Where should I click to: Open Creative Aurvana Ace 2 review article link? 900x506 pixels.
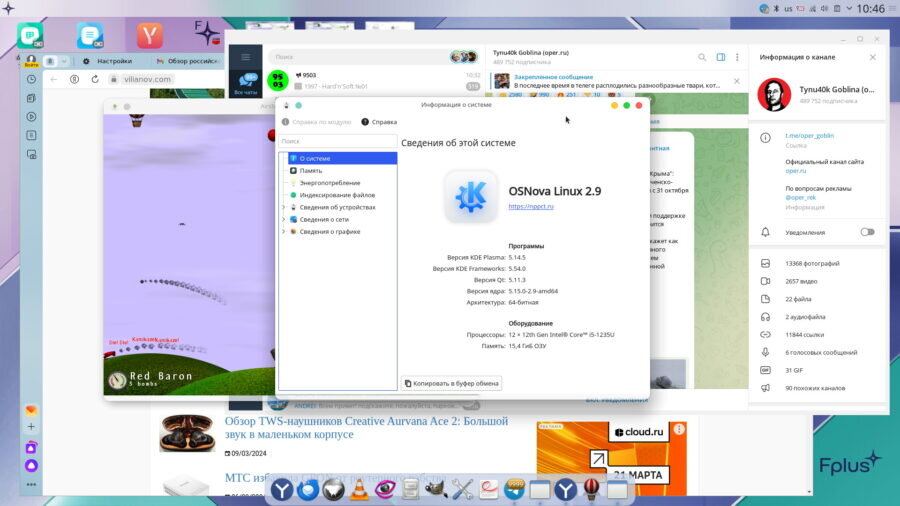(x=366, y=427)
